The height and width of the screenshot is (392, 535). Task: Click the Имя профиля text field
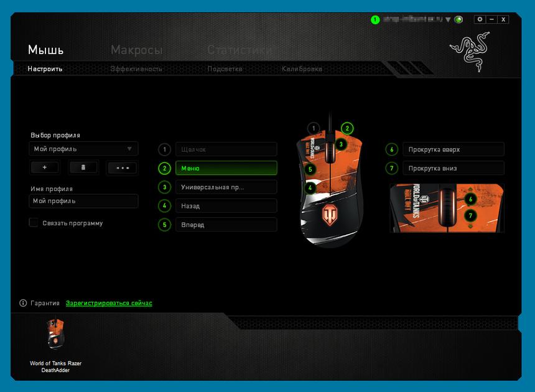click(83, 201)
